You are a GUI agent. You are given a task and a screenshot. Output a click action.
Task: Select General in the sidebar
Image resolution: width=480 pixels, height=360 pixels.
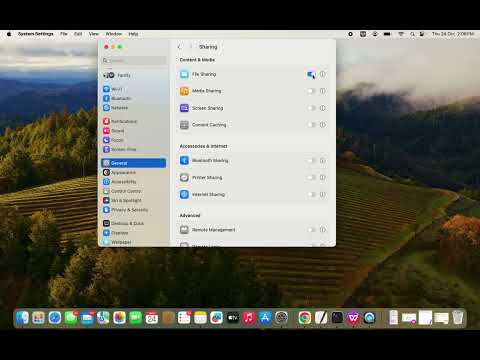[134, 163]
